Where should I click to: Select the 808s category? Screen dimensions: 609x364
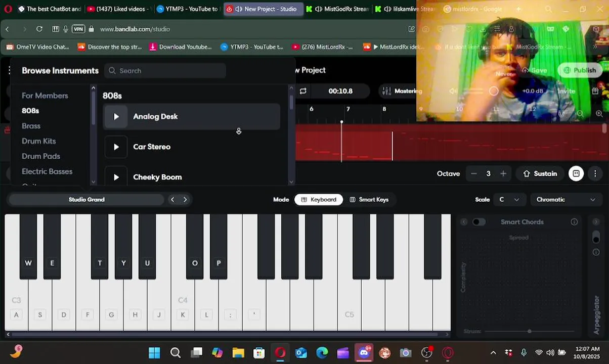30,111
